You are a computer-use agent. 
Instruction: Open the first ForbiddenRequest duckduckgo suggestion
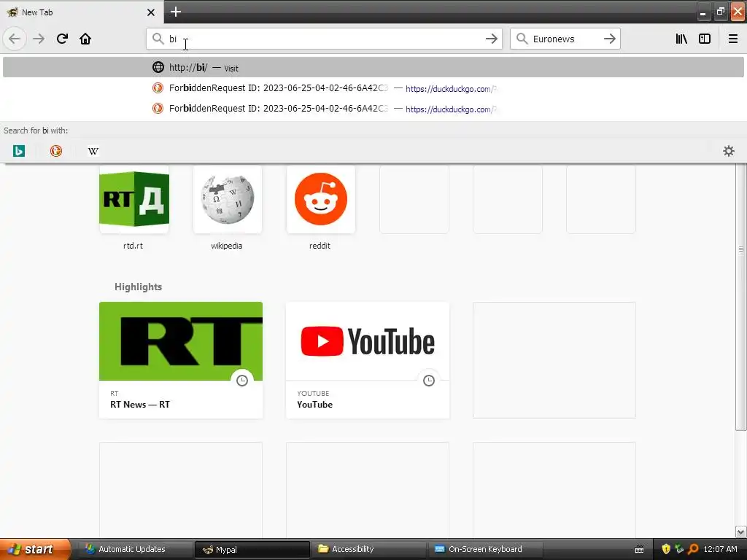coord(373,88)
